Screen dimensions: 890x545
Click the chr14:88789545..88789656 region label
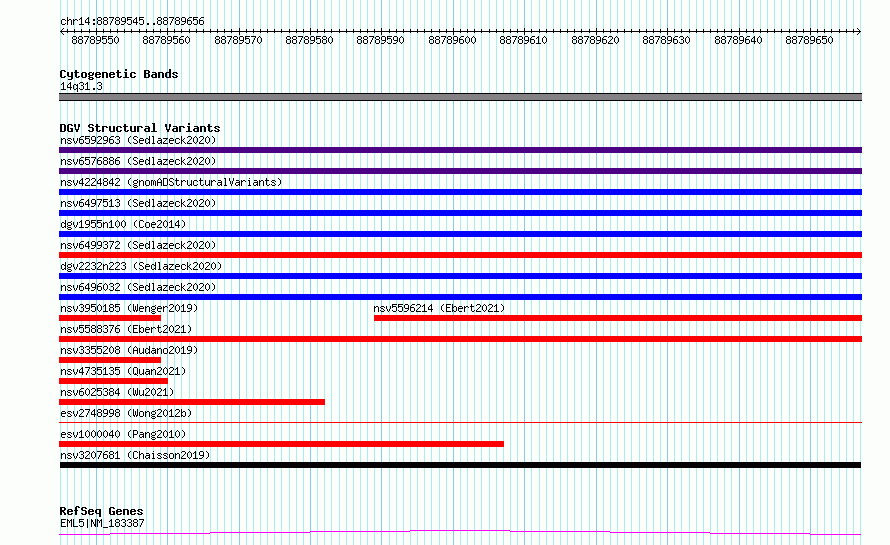132,21
